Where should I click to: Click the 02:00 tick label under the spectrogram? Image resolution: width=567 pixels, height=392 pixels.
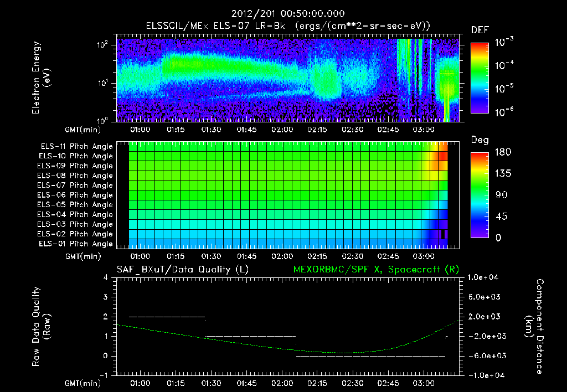(x=282, y=130)
